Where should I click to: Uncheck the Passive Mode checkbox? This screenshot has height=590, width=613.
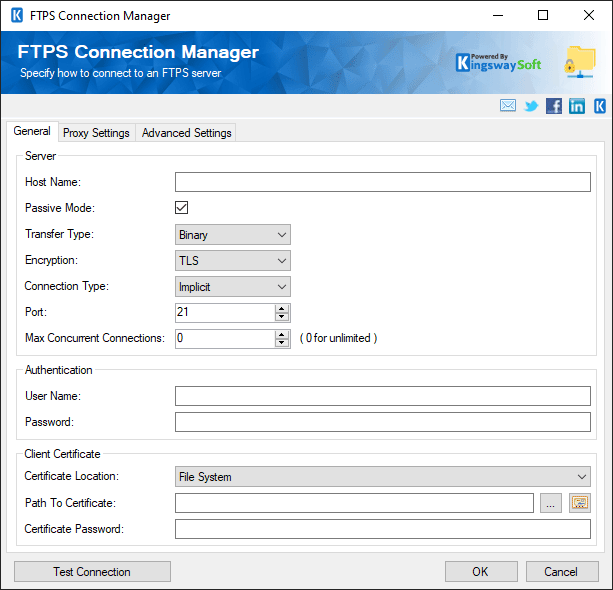[181, 208]
